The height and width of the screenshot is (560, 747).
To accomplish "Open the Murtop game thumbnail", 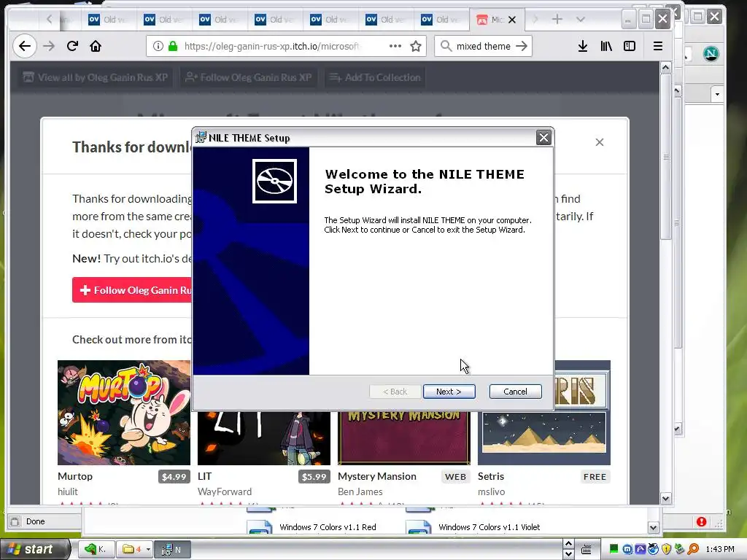I will [124, 413].
